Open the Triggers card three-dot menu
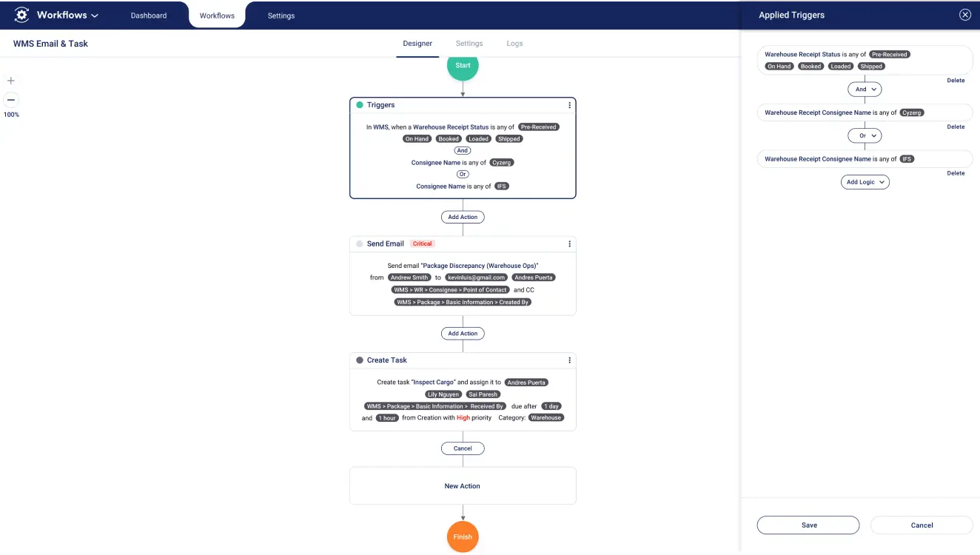 (x=569, y=105)
